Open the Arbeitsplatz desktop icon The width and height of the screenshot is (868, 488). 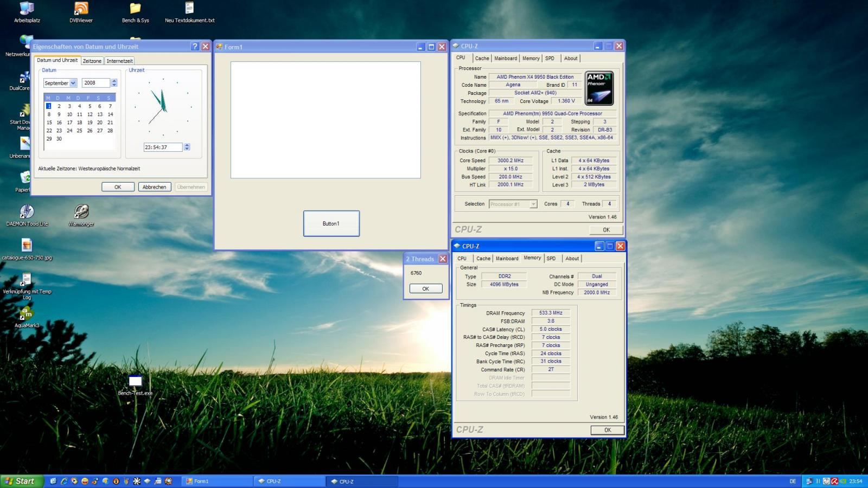coord(27,12)
